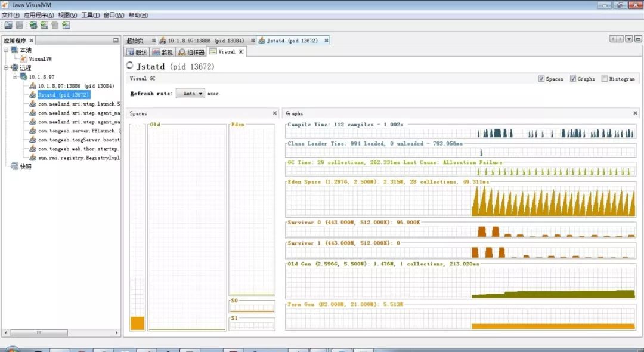Screen dimensions: 644x352
Task: Click the 快照 snapshots folder icon
Action: pyautogui.click(x=15, y=166)
